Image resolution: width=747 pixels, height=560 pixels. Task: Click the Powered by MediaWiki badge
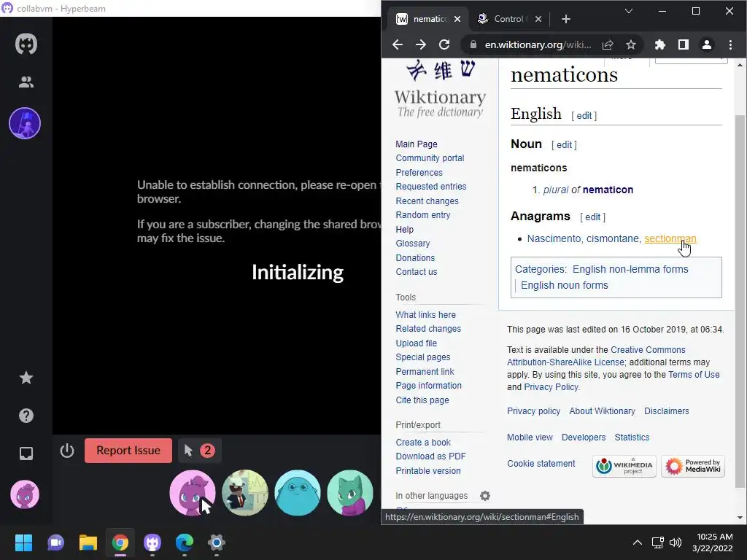click(x=693, y=466)
